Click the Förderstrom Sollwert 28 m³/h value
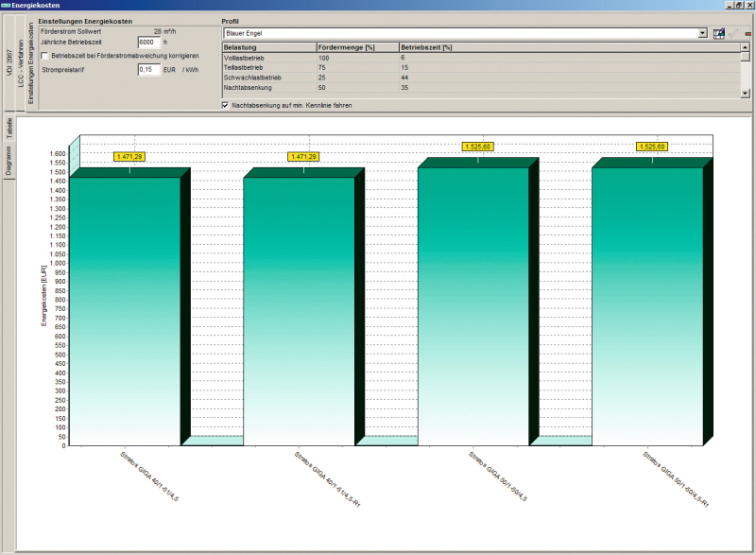 pyautogui.click(x=164, y=31)
